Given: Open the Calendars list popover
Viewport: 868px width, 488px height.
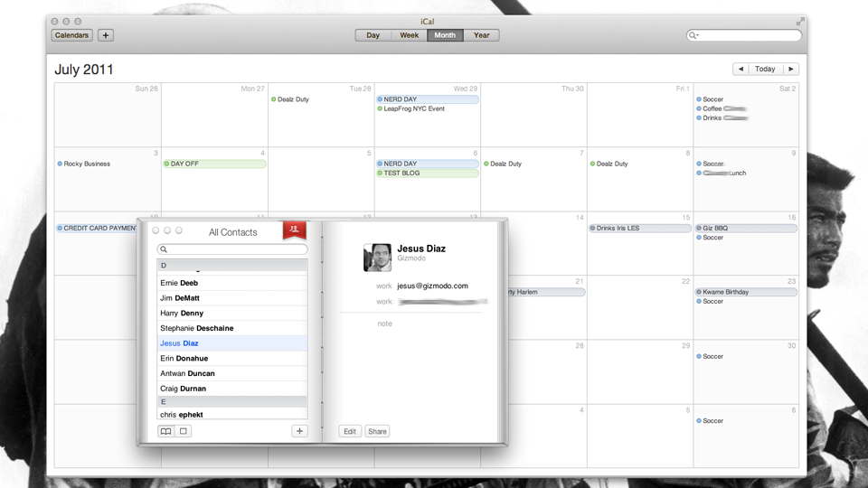Looking at the screenshot, I should (x=71, y=35).
